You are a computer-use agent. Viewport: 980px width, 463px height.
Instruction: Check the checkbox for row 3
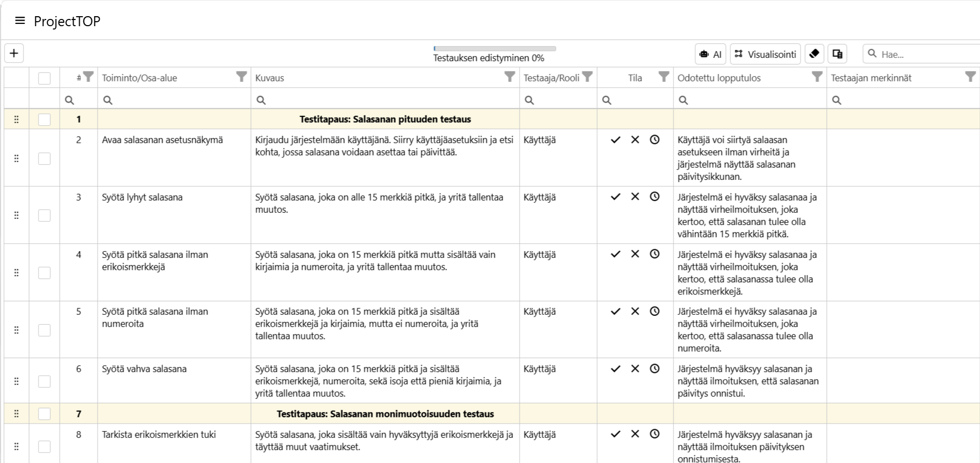tap(45, 216)
